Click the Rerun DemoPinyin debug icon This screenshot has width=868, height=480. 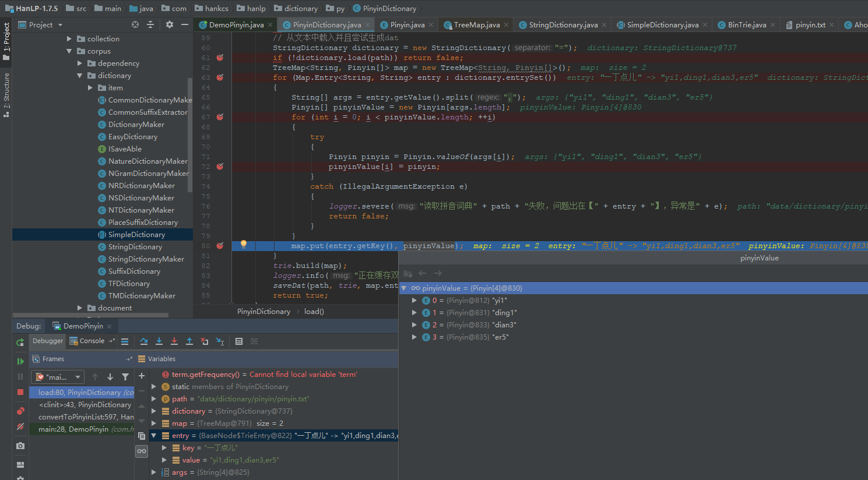coord(20,343)
